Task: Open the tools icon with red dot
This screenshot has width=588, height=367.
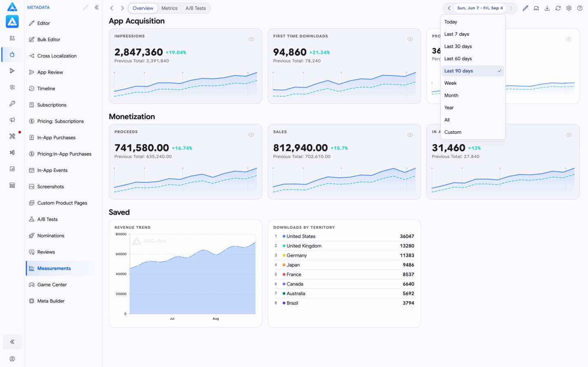Action: point(12,136)
